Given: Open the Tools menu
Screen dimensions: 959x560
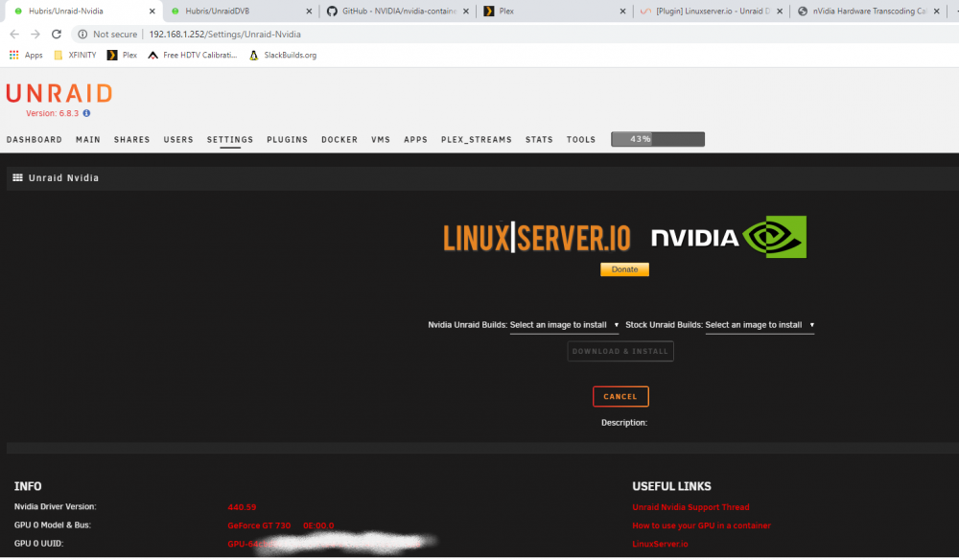Looking at the screenshot, I should (x=581, y=139).
